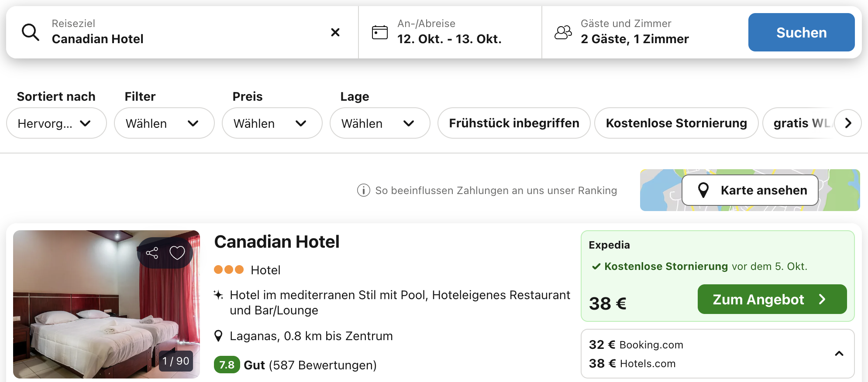Select the 38 € Hotels.com offer
This screenshot has width=868, height=382.
(632, 364)
